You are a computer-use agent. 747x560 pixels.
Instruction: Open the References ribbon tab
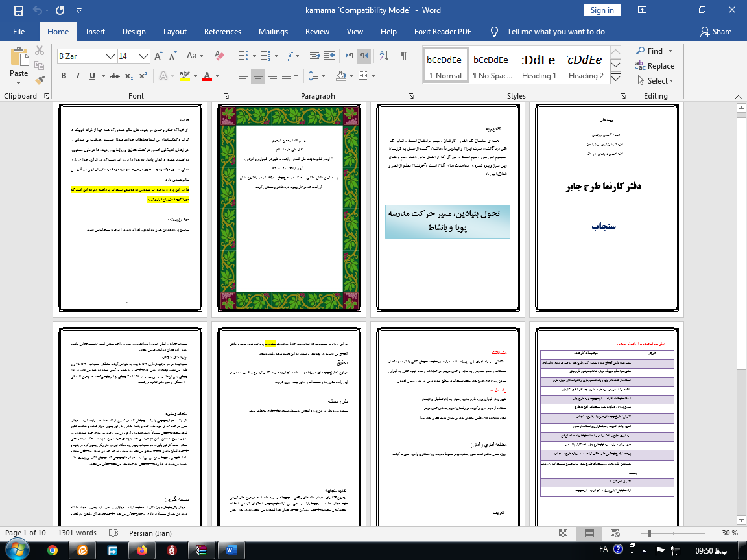click(222, 32)
